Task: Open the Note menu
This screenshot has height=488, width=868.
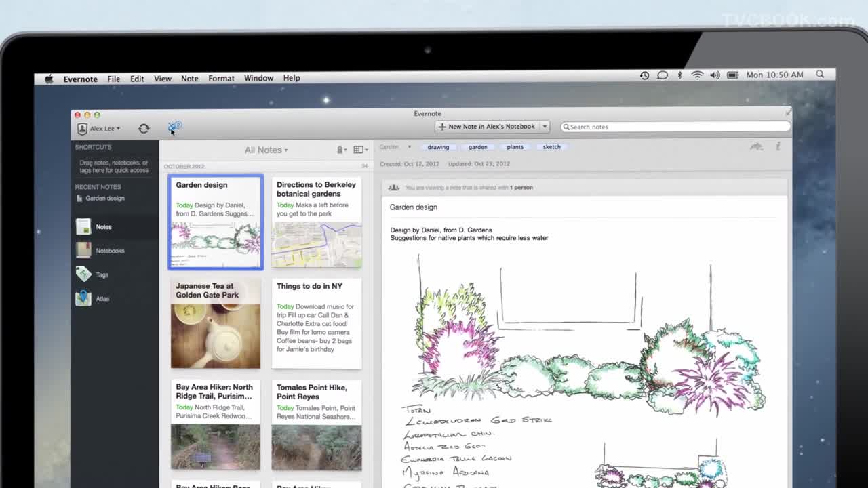Action: click(190, 79)
